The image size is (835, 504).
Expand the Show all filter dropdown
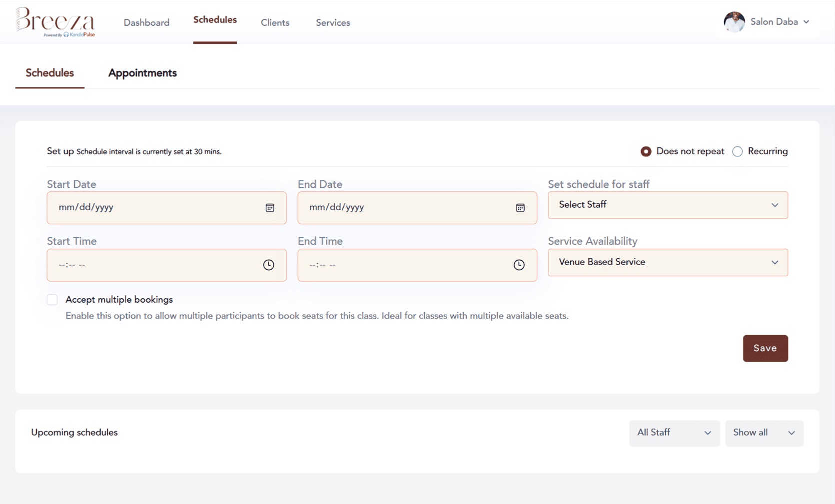coord(764,433)
